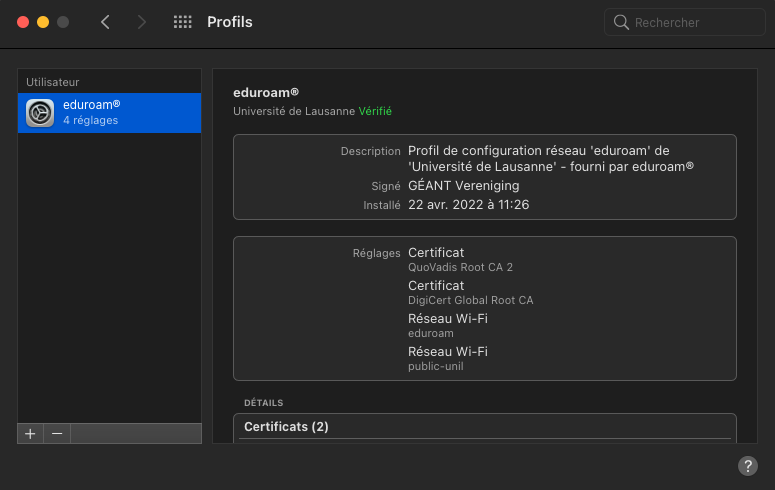Click the Réseau Wi-Fi public-unil setting

pos(447,359)
